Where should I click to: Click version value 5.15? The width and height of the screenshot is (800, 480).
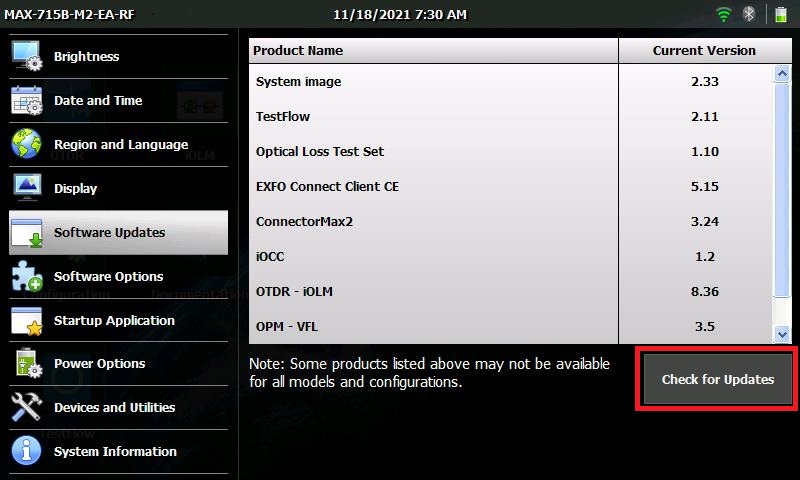pyautogui.click(x=705, y=187)
